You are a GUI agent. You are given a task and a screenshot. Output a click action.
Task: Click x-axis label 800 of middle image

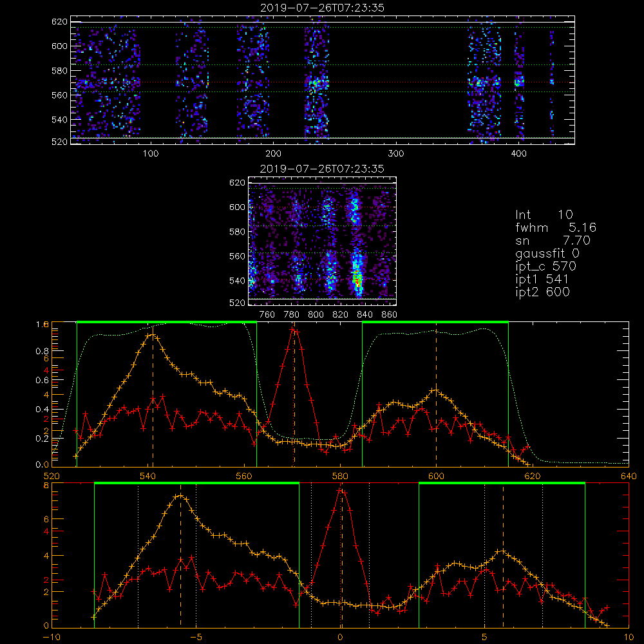click(316, 315)
